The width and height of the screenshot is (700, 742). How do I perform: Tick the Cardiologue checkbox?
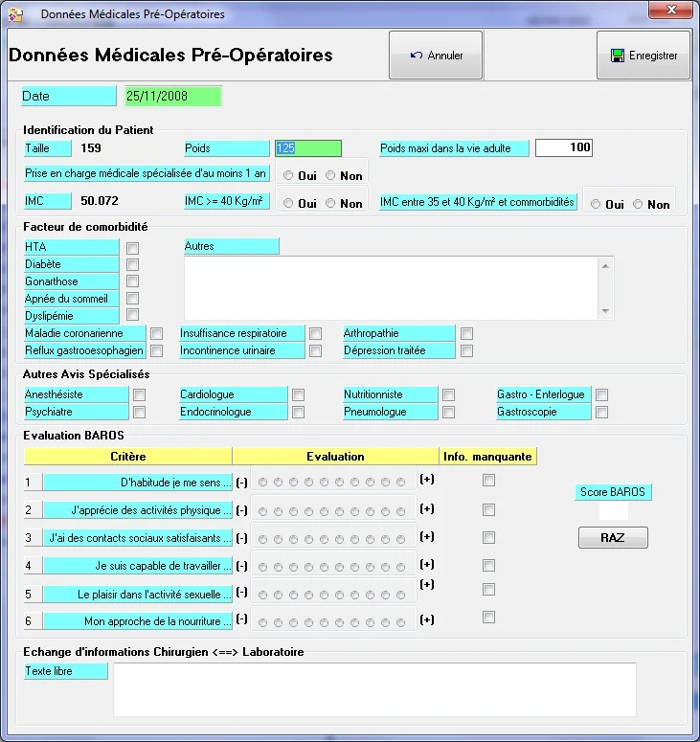pos(298,394)
